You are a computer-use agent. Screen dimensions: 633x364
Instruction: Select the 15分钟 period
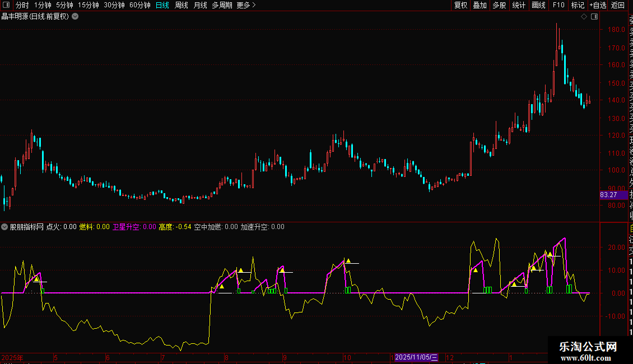click(x=89, y=5)
